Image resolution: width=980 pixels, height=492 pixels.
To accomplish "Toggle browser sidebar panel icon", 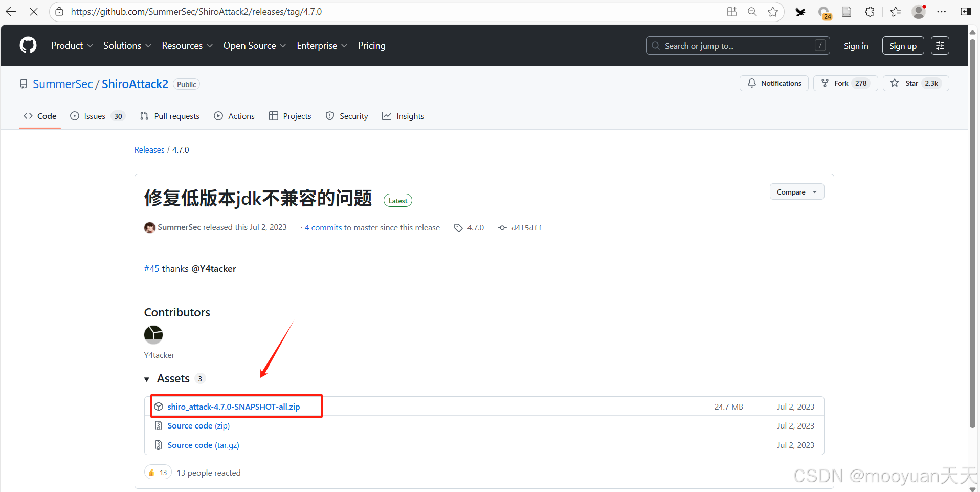I will pos(966,12).
